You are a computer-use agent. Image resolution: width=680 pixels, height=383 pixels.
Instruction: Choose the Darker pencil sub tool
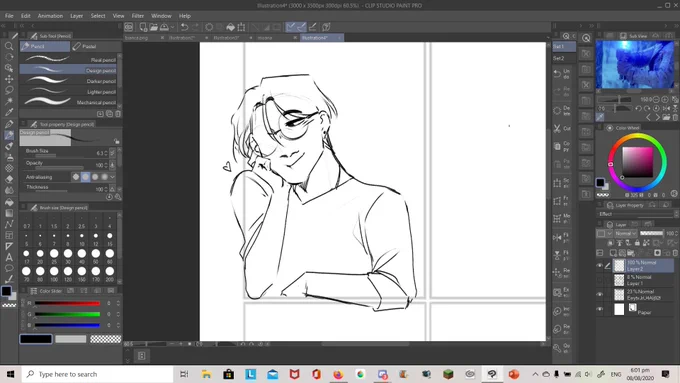click(x=68, y=81)
